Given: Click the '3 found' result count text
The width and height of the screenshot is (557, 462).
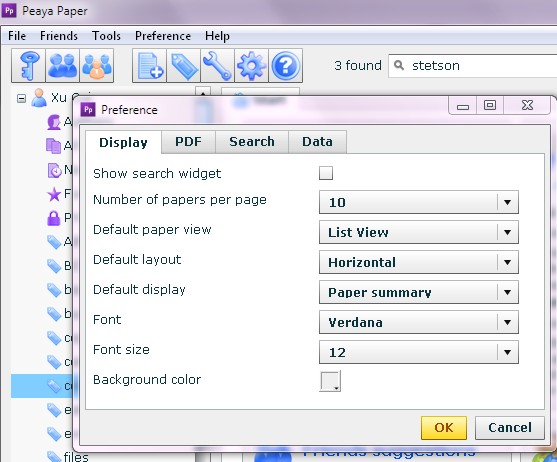Looking at the screenshot, I should coord(358,65).
